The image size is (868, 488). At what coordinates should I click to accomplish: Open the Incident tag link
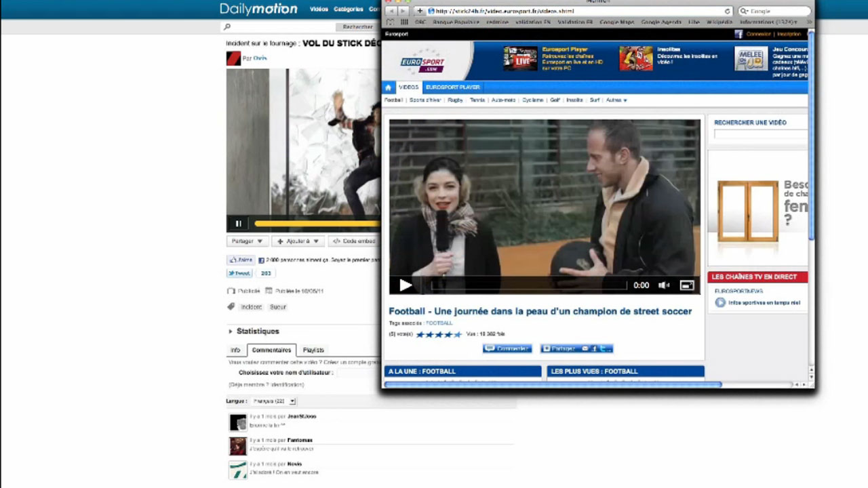(x=251, y=307)
